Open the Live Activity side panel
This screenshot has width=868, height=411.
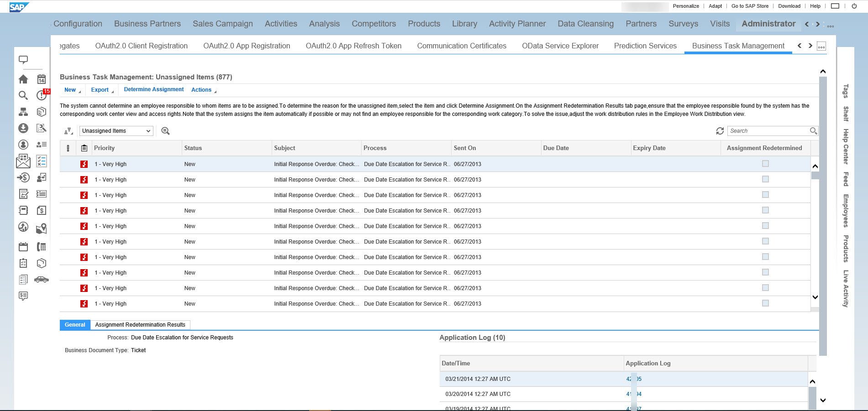tap(846, 289)
